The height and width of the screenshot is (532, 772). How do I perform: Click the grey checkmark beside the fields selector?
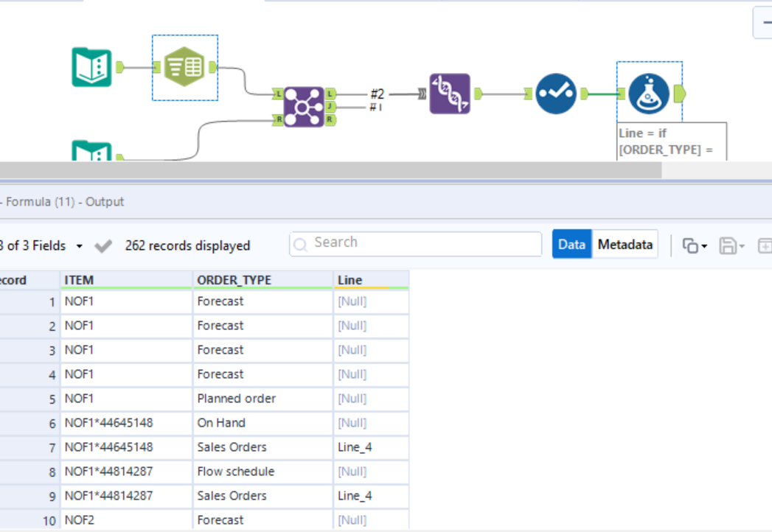[x=104, y=246]
